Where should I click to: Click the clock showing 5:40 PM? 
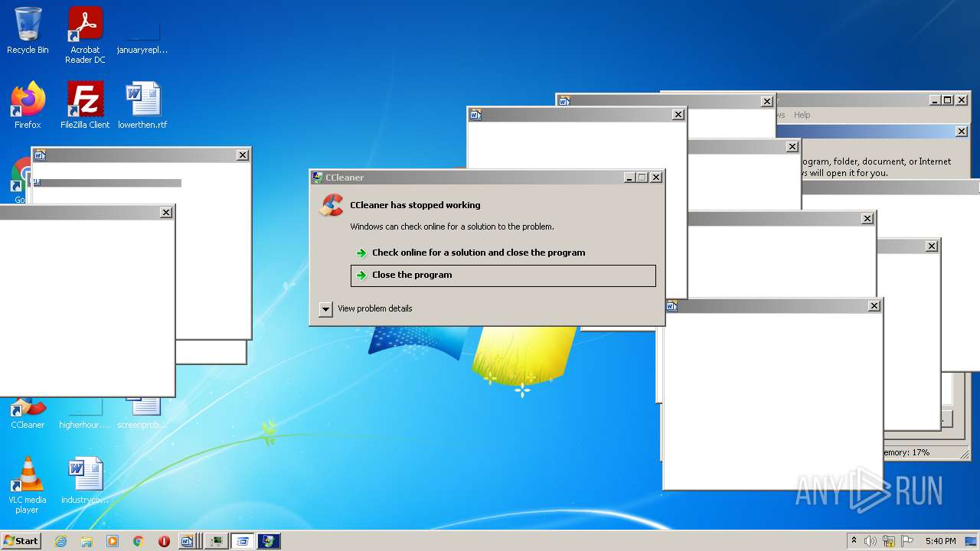click(x=940, y=541)
